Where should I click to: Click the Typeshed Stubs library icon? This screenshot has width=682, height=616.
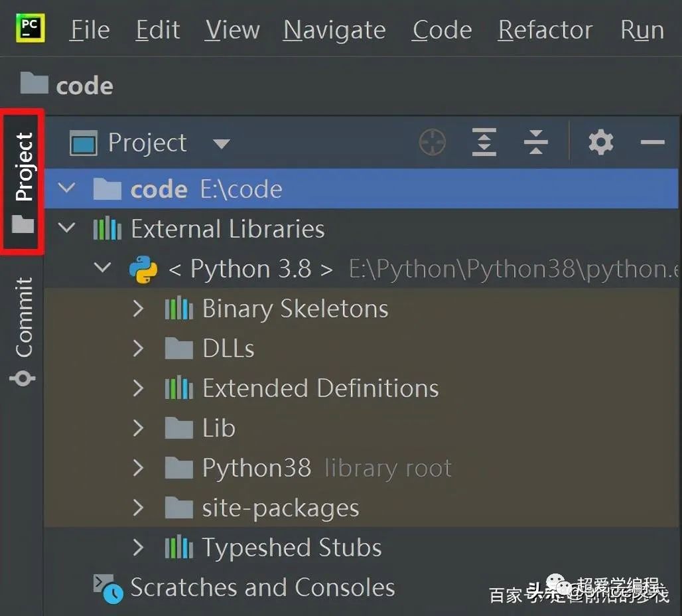click(x=178, y=547)
